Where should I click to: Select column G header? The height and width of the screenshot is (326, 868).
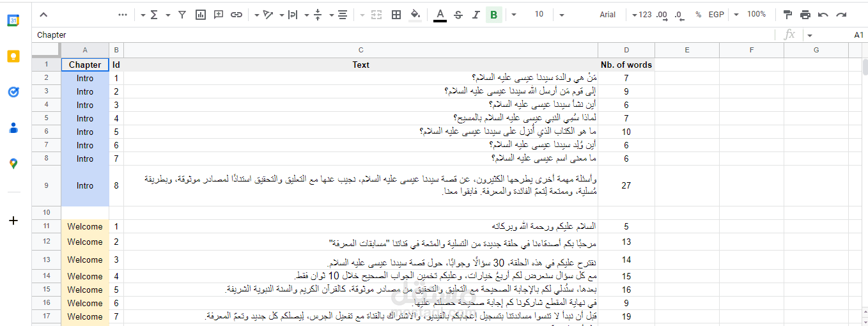(816, 50)
